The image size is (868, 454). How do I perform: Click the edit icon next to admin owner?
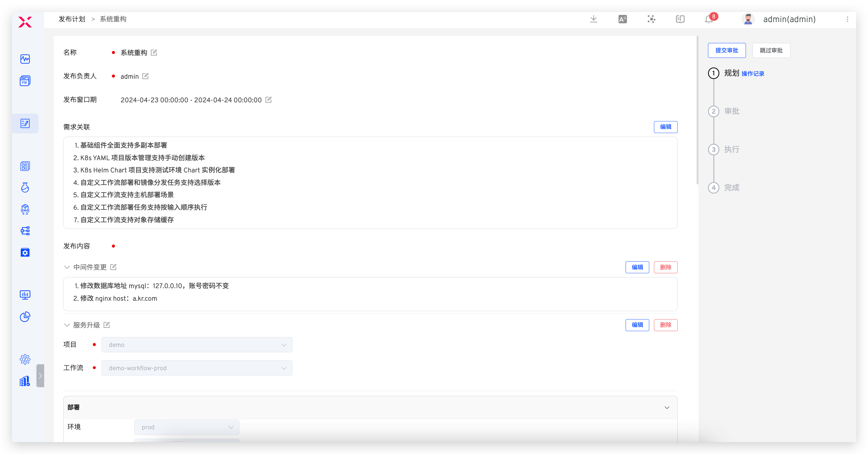(x=145, y=76)
